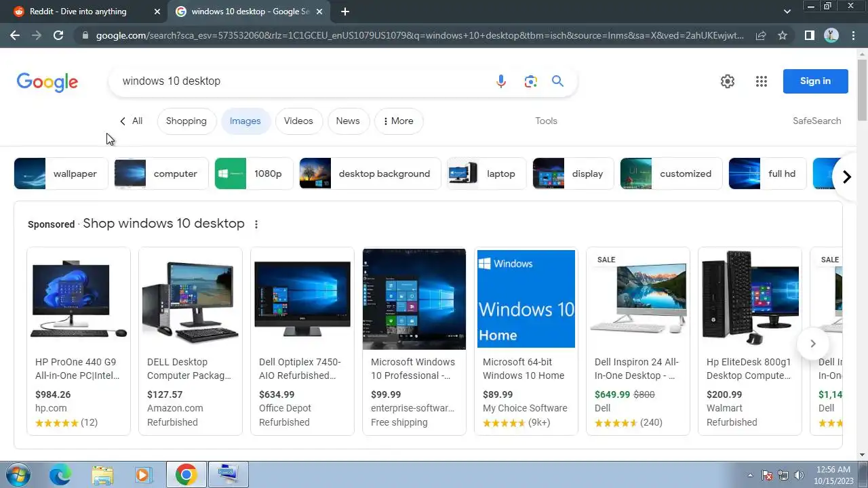
Task: Filter images by wallpaper chip
Action: [61, 174]
